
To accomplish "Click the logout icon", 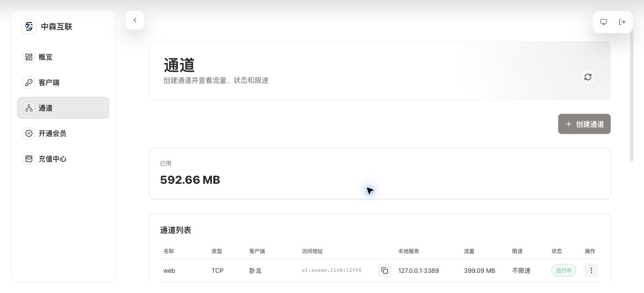I will 622,22.
